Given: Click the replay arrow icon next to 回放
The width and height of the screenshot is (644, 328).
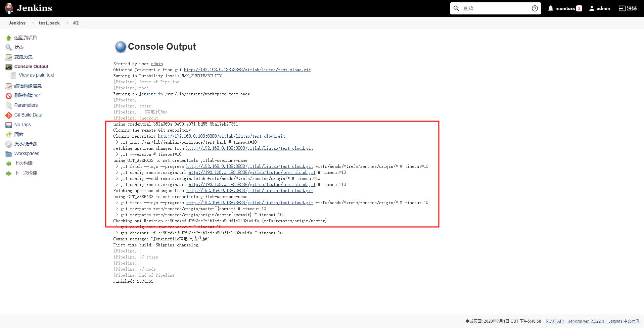Looking at the screenshot, I should pos(9,135).
